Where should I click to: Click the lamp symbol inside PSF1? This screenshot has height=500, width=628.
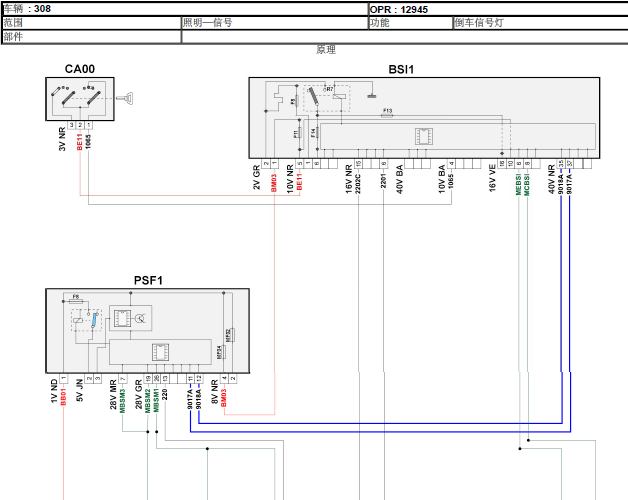point(140,319)
